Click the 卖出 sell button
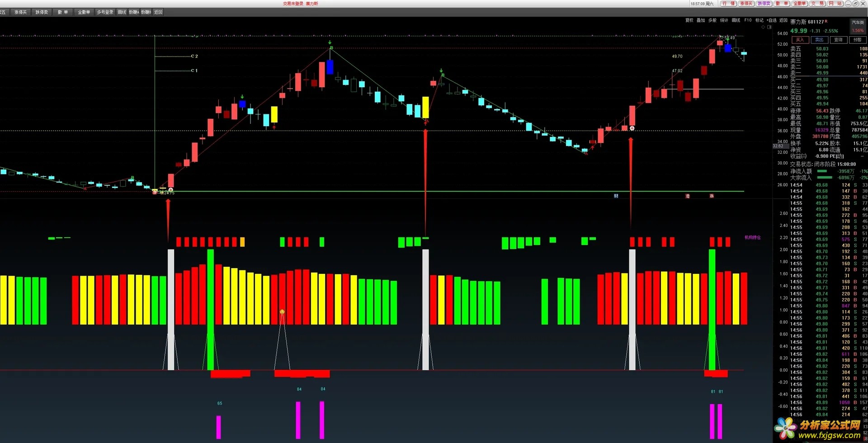Screen dimensions: 868x443 tap(819, 40)
